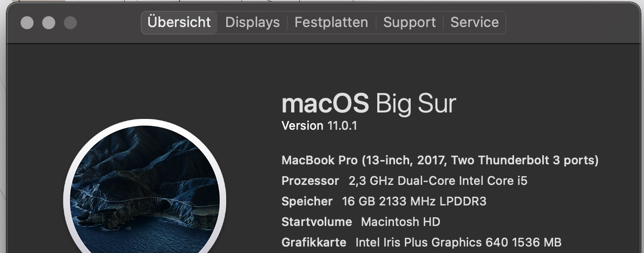Click the Prozessor label
This screenshot has height=253, width=644.
coord(310,181)
